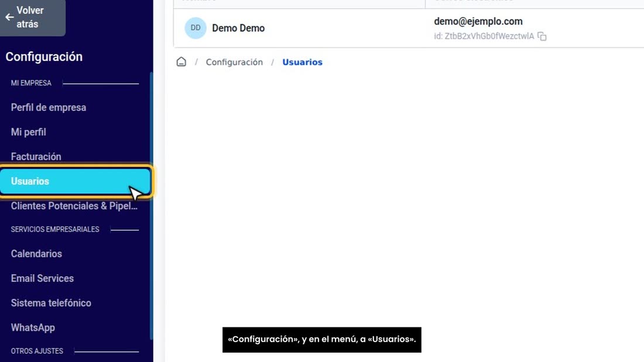Click the sidebar vertical scrollbar
The height and width of the screenshot is (362, 644).
click(151, 206)
